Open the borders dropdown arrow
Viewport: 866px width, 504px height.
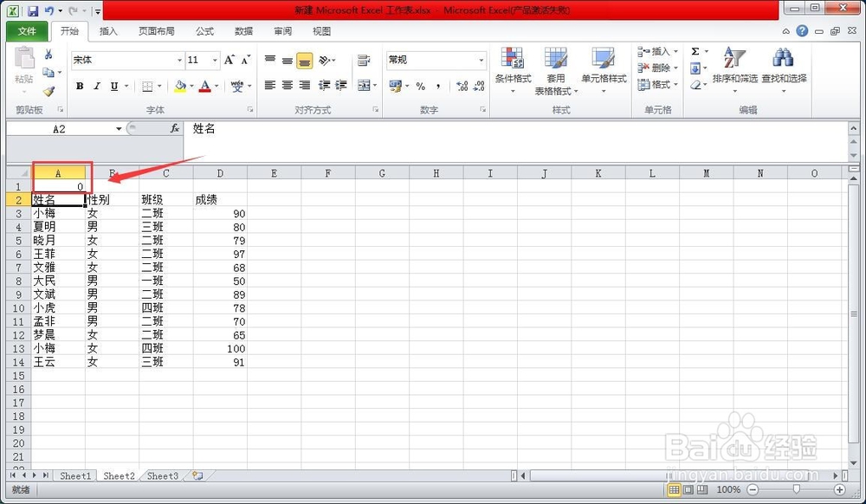point(159,86)
